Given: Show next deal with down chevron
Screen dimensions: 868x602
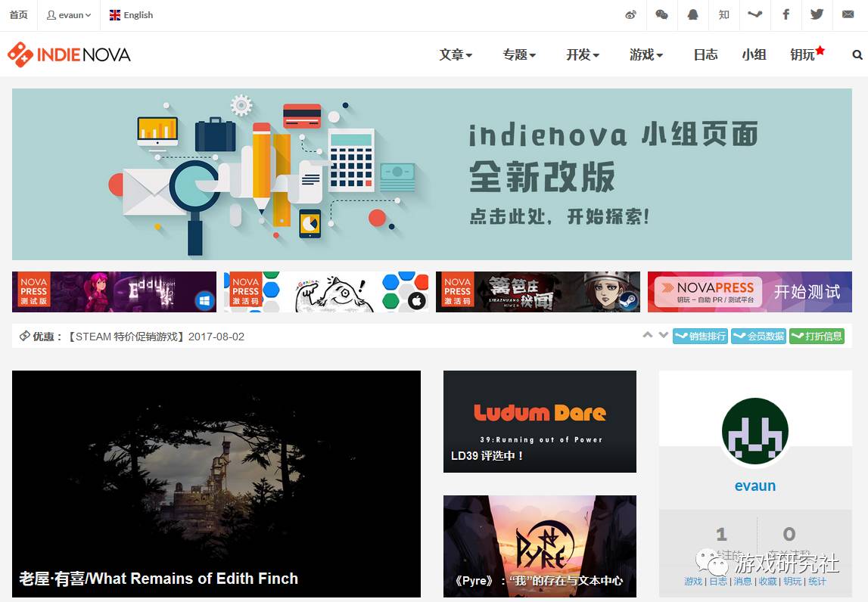Looking at the screenshot, I should (x=663, y=335).
